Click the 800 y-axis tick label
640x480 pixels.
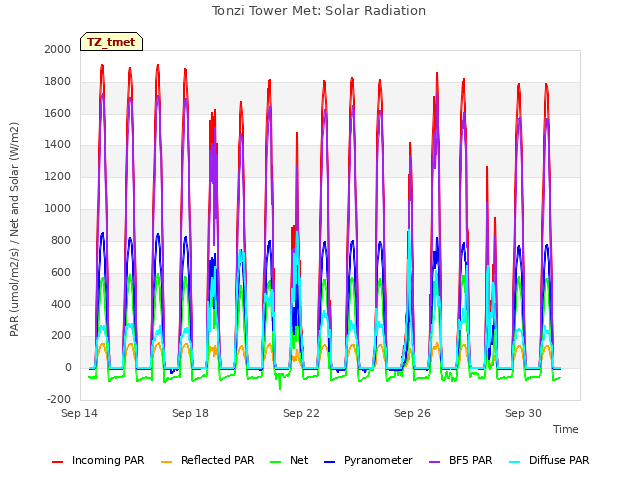61,240
